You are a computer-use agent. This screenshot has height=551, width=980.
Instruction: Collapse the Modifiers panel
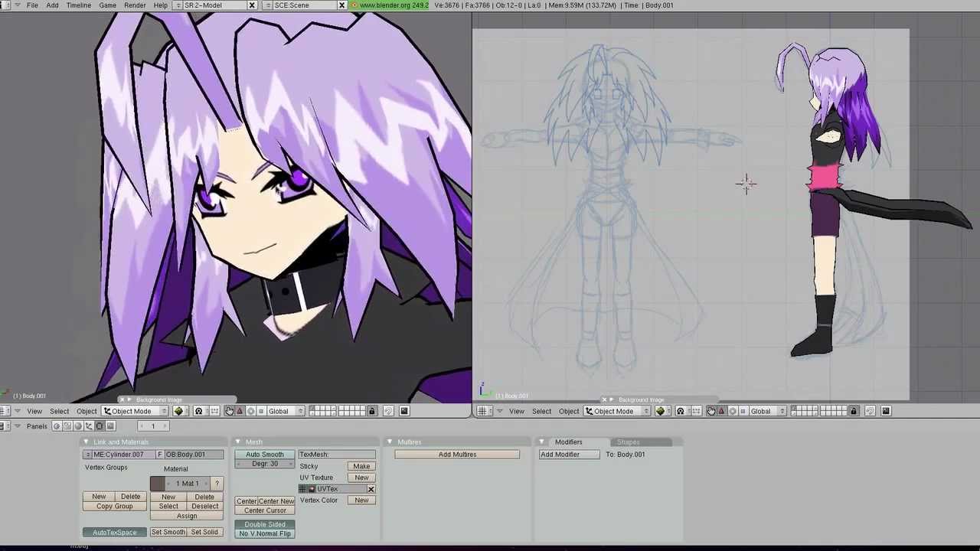pyautogui.click(x=541, y=442)
